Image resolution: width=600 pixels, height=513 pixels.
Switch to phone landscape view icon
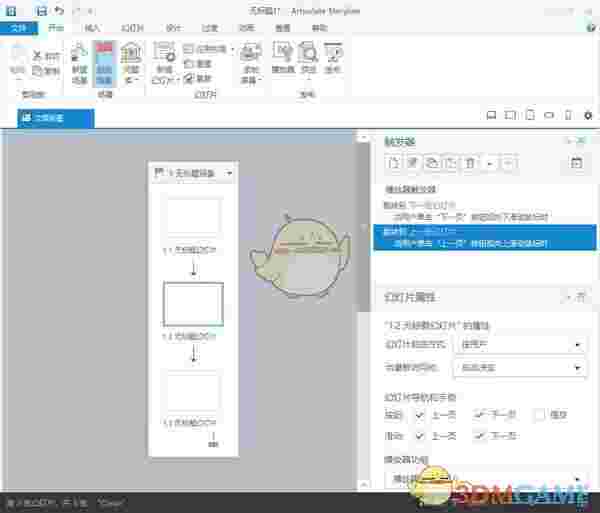[x=549, y=115]
